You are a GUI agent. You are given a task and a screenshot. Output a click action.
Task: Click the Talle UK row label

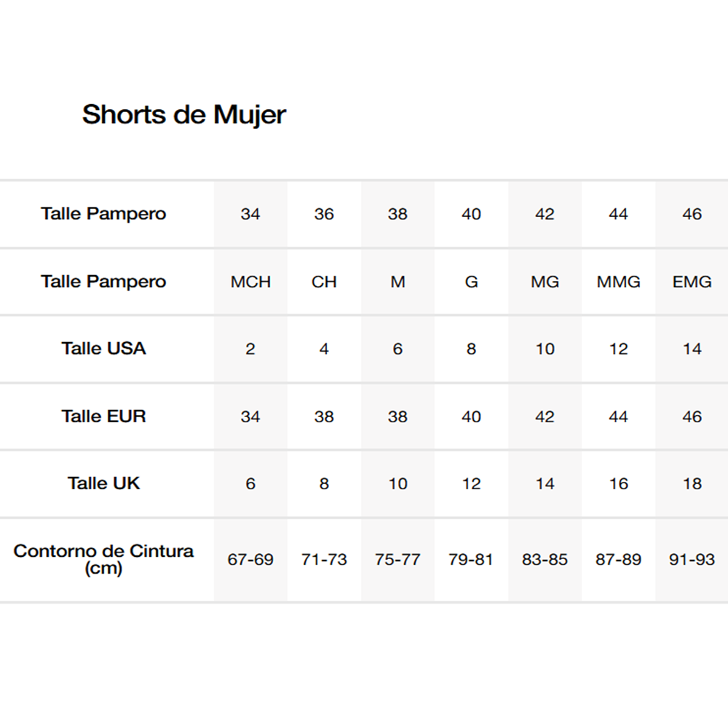coord(104,483)
